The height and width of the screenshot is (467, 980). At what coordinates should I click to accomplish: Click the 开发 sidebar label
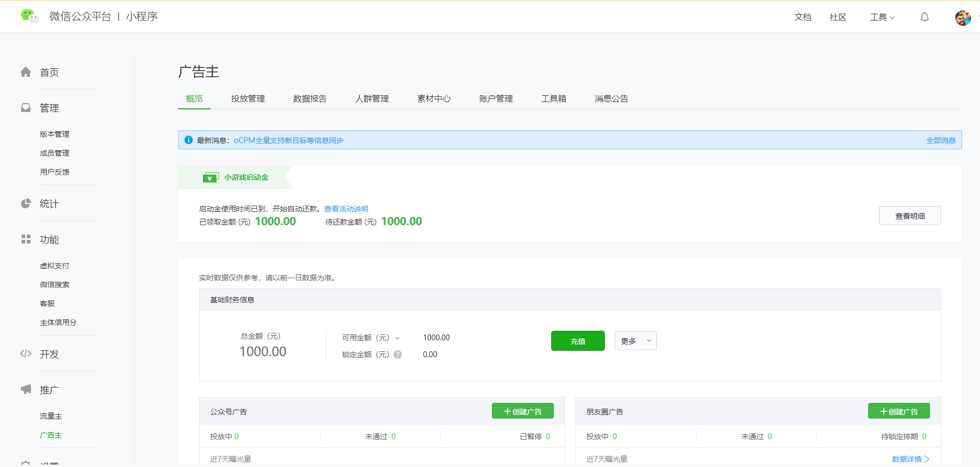49,354
